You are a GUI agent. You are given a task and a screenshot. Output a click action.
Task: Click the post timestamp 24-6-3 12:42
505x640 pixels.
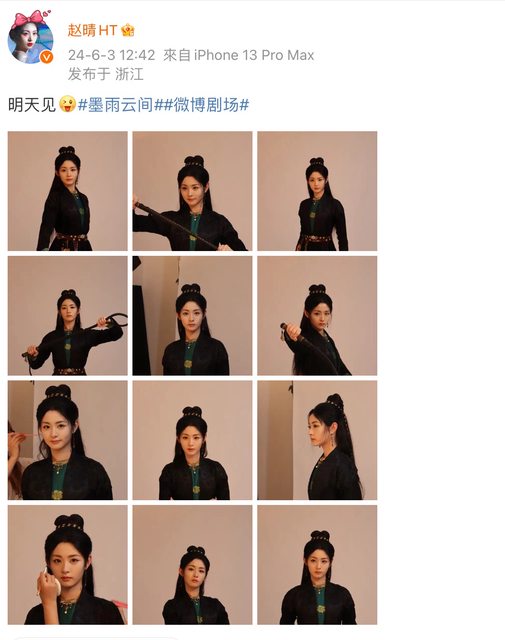[111, 55]
